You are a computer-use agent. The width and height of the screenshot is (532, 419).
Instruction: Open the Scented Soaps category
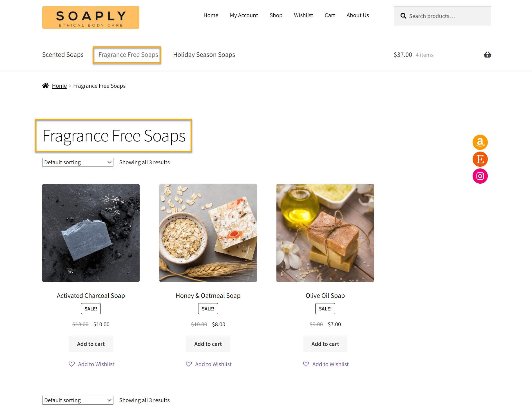point(63,55)
